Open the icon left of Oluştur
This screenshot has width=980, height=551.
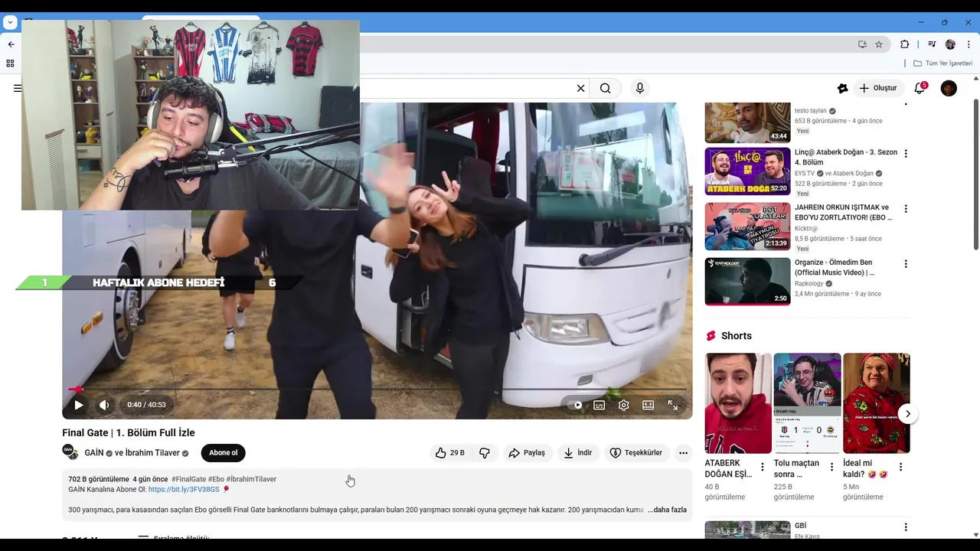(x=842, y=88)
